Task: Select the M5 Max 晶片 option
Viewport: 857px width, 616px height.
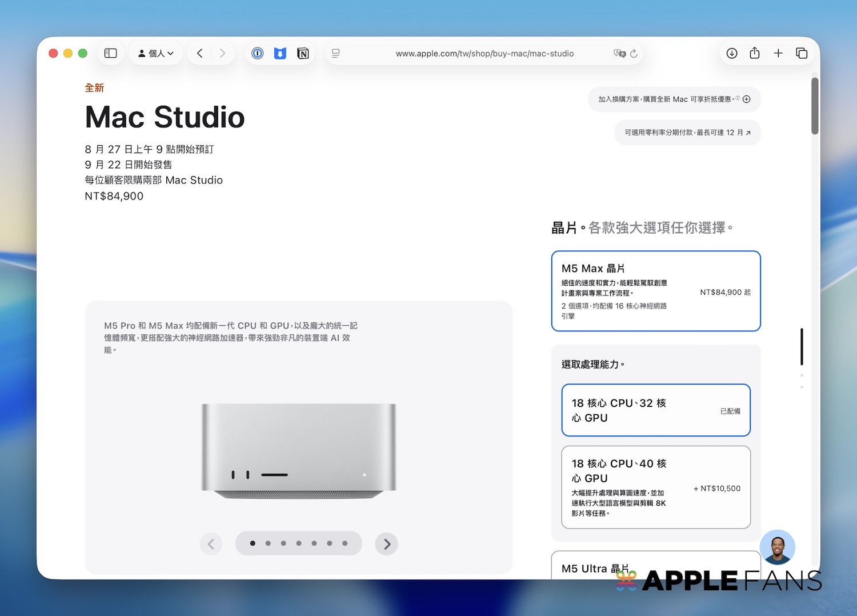Action: click(656, 291)
